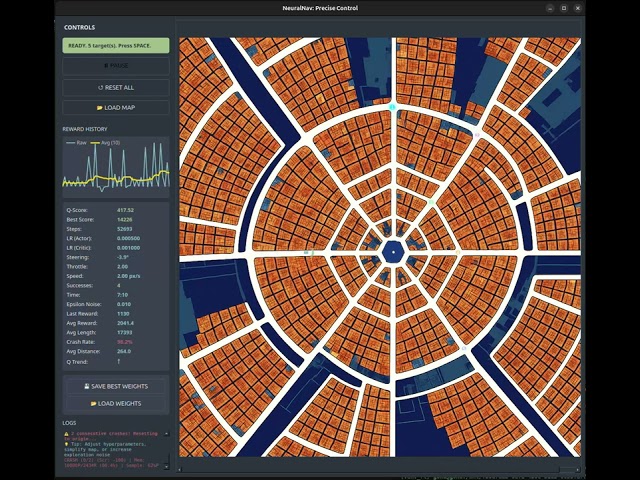Screen dimensions: 640x480
Task: Click SAVE BEST WEIGHTS
Action: 116,385
